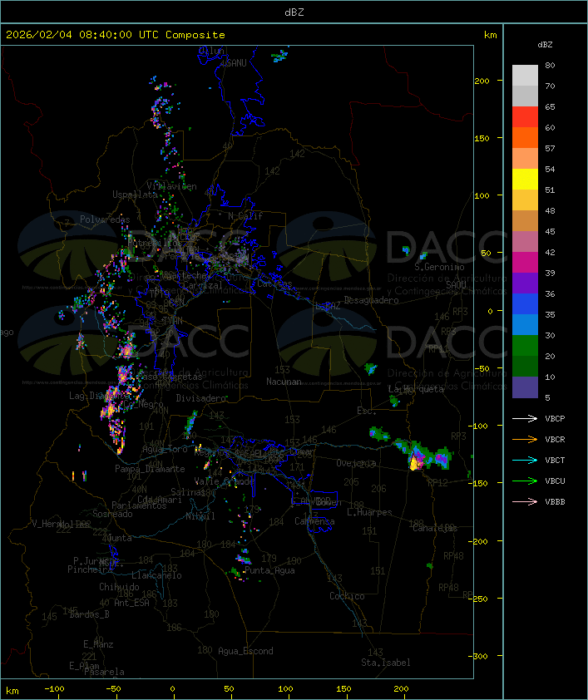Click the red 65 dBZ color swatch
Viewport: 588px width, 700px height.
pyautogui.click(x=525, y=116)
